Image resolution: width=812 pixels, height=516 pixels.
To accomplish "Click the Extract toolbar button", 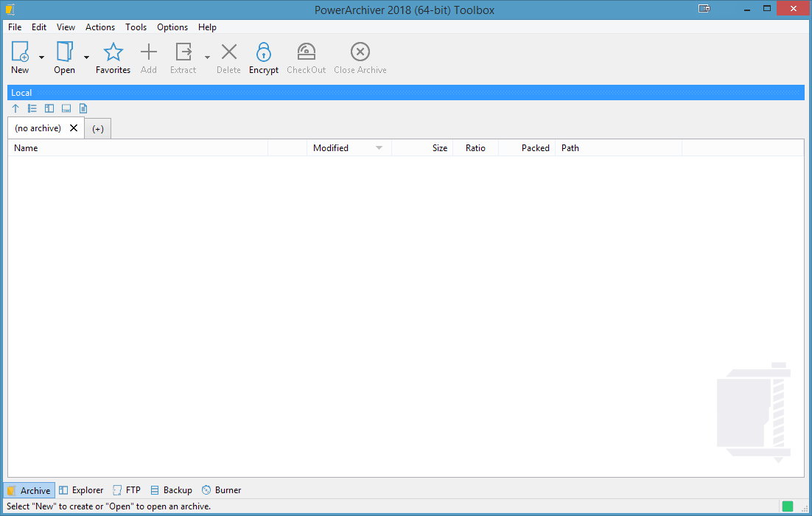I will coord(183,57).
